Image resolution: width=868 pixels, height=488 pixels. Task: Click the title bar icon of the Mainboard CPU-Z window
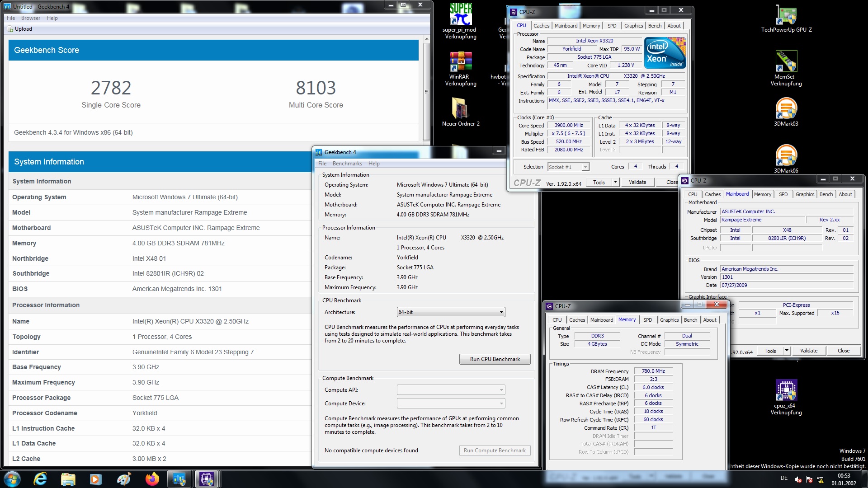[x=685, y=180]
